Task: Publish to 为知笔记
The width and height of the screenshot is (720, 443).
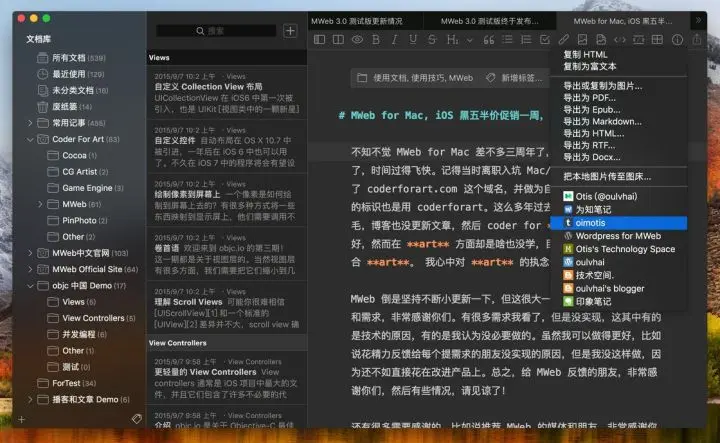Action: (x=619, y=210)
